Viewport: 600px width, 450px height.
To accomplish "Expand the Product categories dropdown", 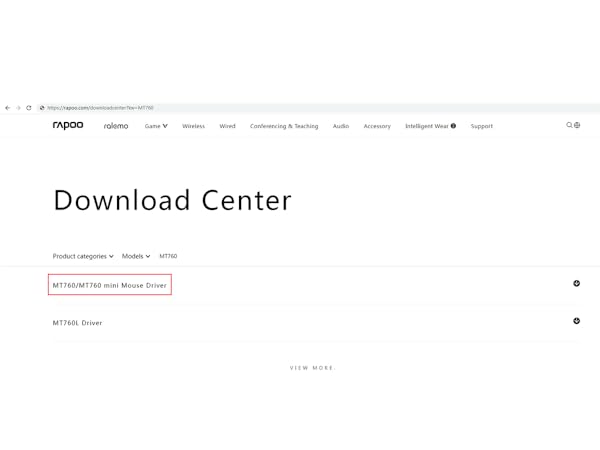I will coord(83,256).
